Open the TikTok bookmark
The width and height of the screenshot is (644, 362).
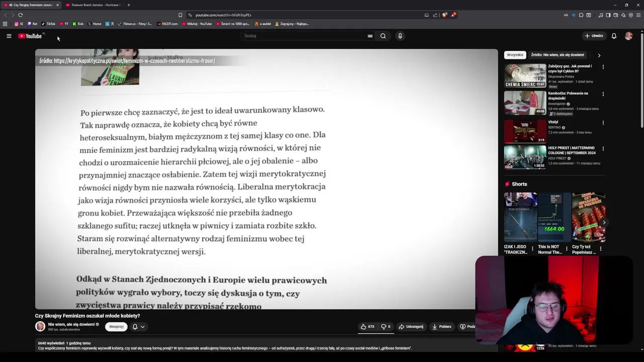(48, 24)
